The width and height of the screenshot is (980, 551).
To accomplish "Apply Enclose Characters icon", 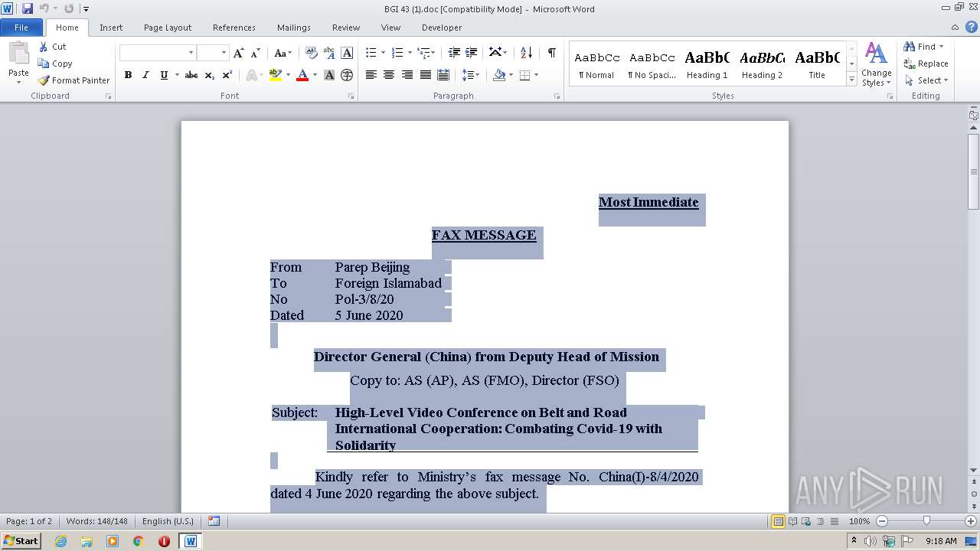I will click(x=347, y=75).
